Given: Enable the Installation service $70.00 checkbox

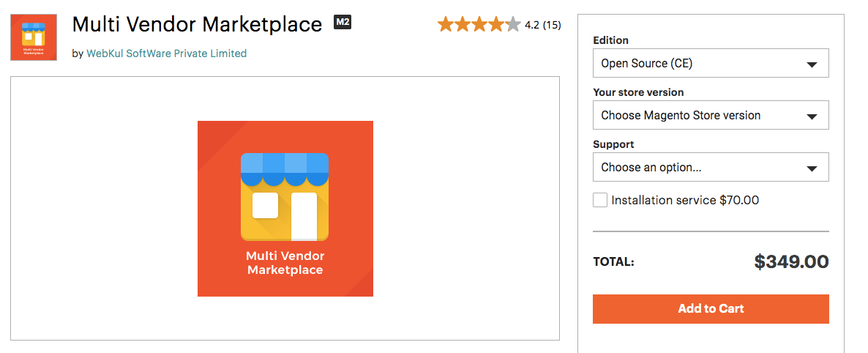Looking at the screenshot, I should [600, 200].
